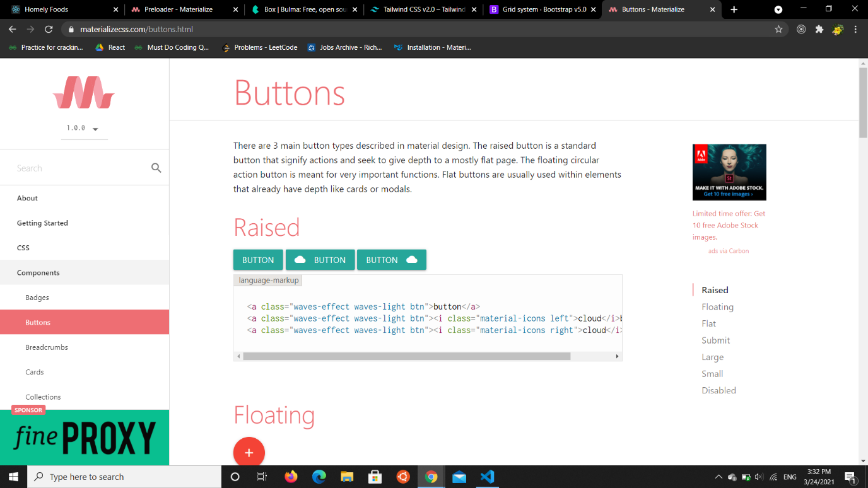Screen dimensions: 868x488
Task: Click the red floating plus button
Action: [x=249, y=452]
